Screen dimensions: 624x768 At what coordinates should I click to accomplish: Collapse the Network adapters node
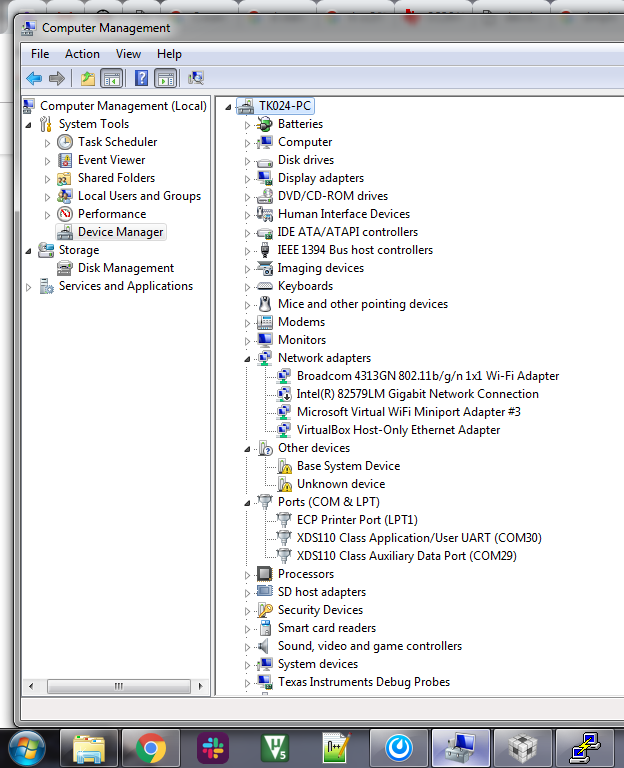coord(247,359)
